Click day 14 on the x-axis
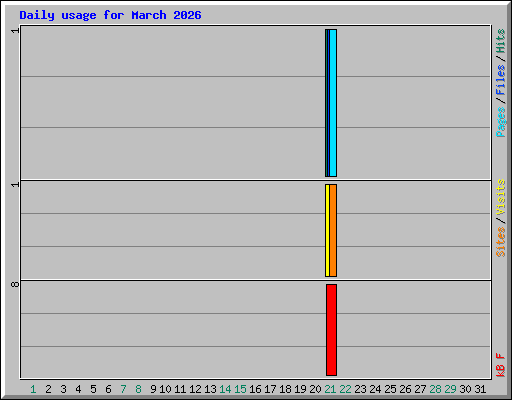512x400 pixels. (225, 389)
